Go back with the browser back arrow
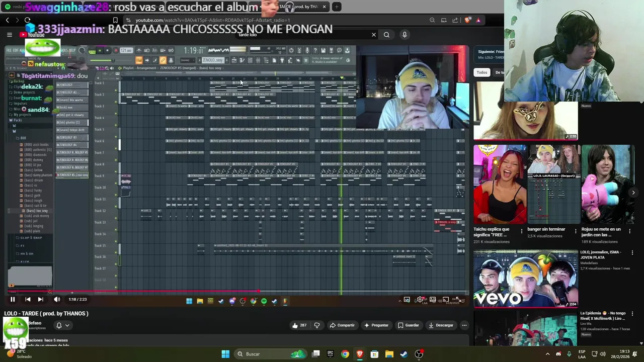 7,20
